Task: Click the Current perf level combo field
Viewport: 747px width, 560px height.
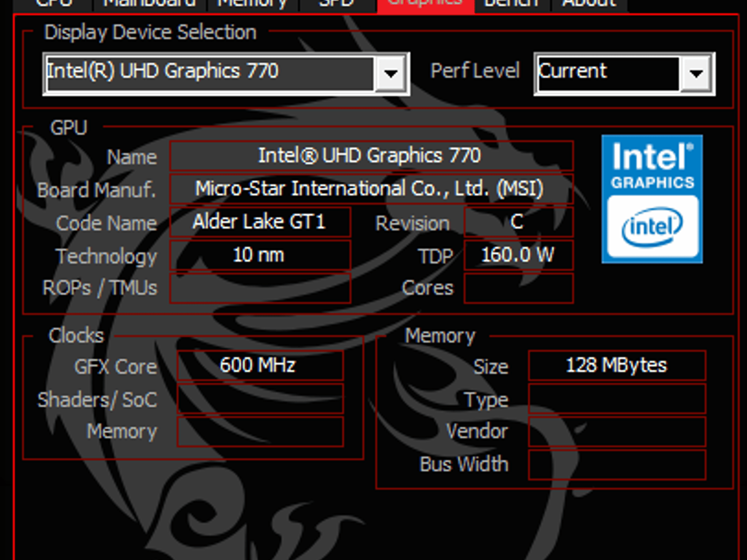Action: click(624, 74)
